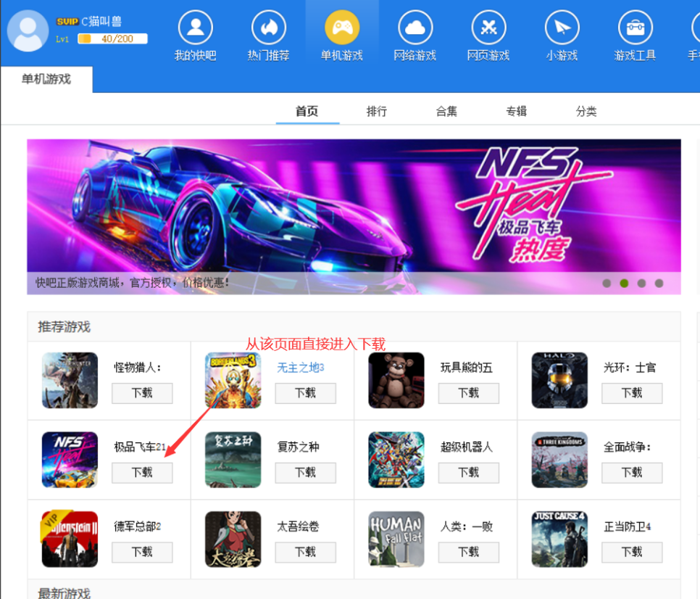
Task: Open 无主之地3 title link
Action: pyautogui.click(x=301, y=368)
